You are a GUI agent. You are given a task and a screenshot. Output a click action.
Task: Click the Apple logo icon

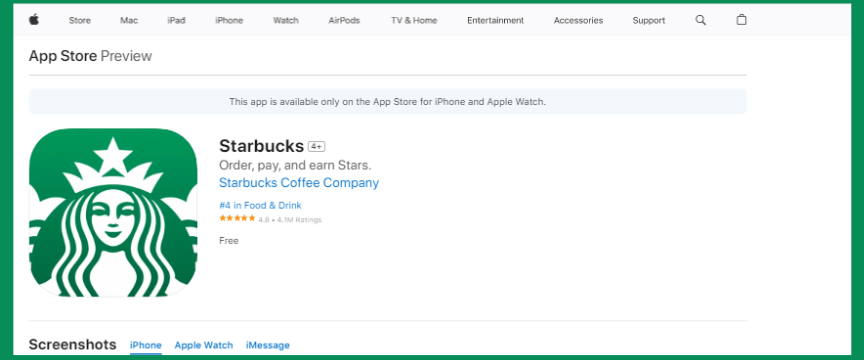[34, 20]
